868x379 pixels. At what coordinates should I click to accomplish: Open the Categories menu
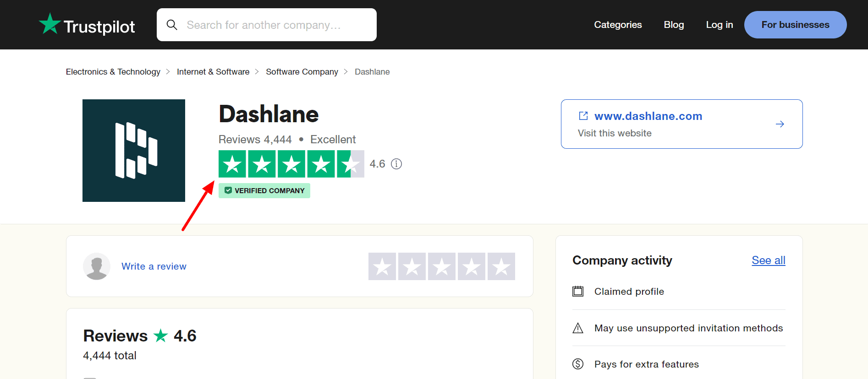click(x=618, y=25)
